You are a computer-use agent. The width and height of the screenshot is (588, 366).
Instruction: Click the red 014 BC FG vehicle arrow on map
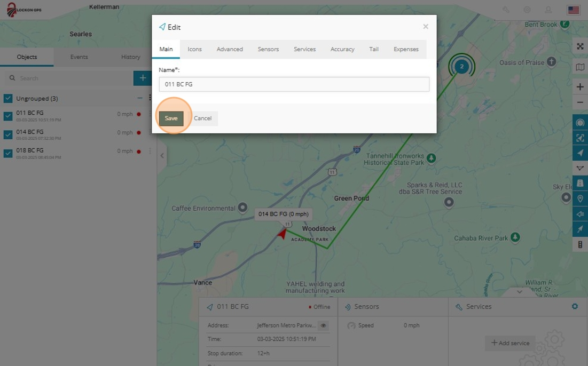tap(282, 234)
